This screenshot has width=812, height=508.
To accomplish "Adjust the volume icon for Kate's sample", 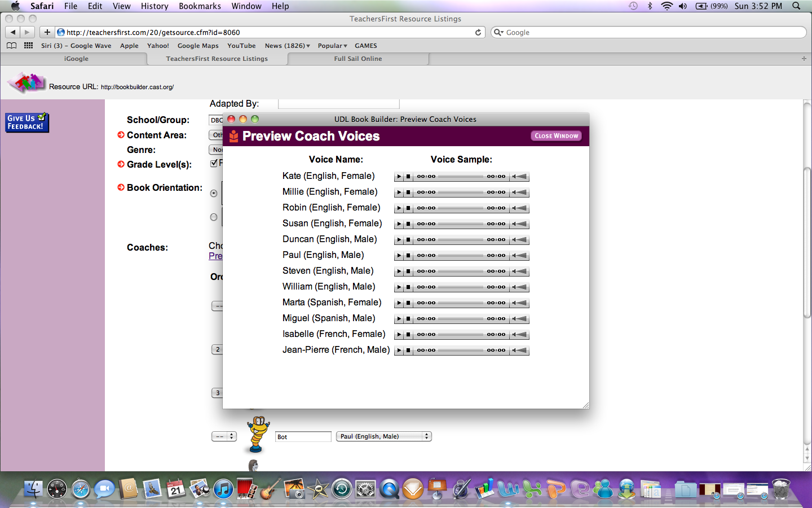I will click(519, 177).
